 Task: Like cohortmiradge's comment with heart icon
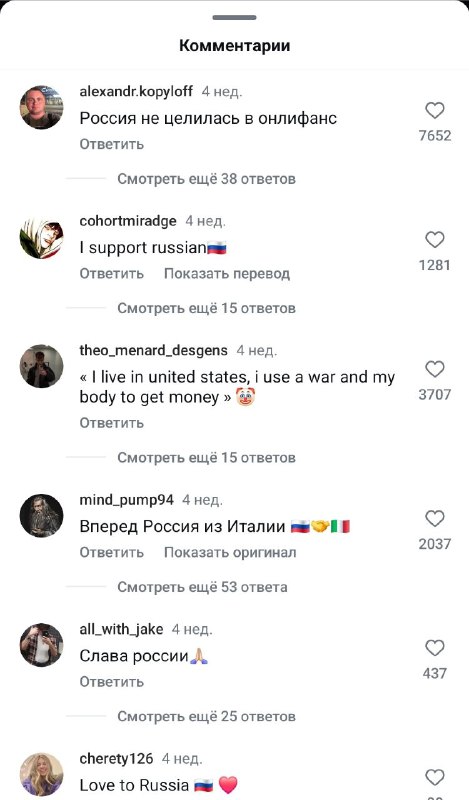pyautogui.click(x=435, y=239)
